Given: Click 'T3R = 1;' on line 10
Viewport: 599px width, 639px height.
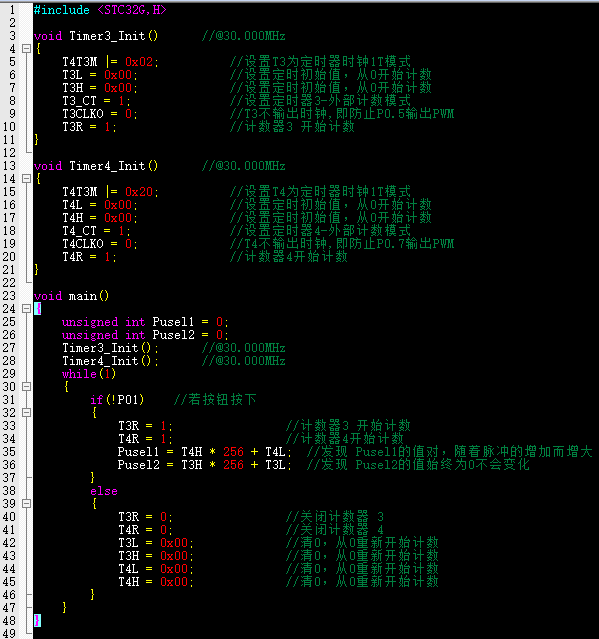Looking at the screenshot, I should tap(89, 127).
